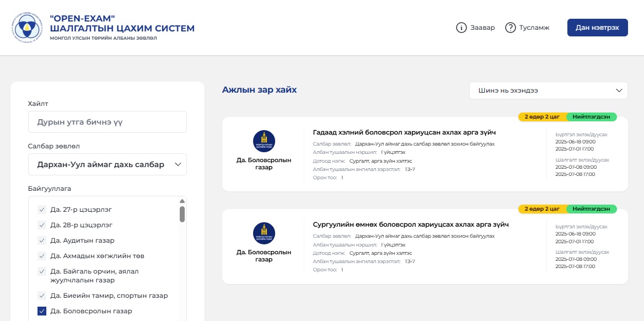Click the Ажлын зар хайх heading
This screenshot has height=321, width=644.
click(259, 89)
